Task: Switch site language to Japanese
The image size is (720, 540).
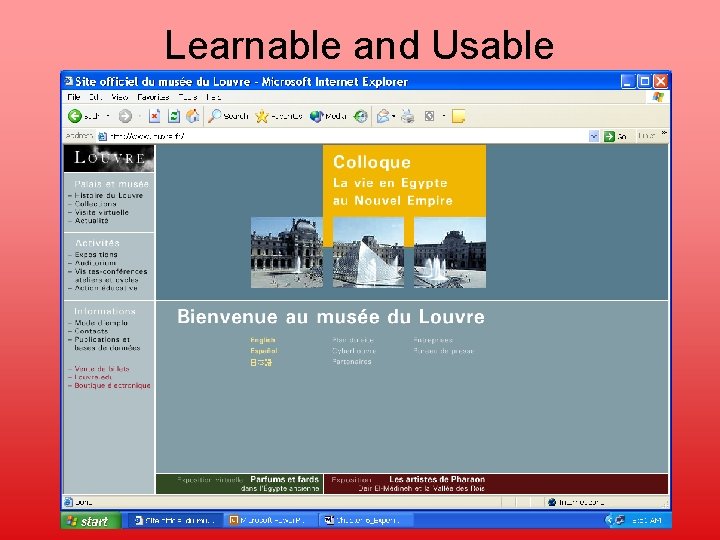Action: coord(261,362)
